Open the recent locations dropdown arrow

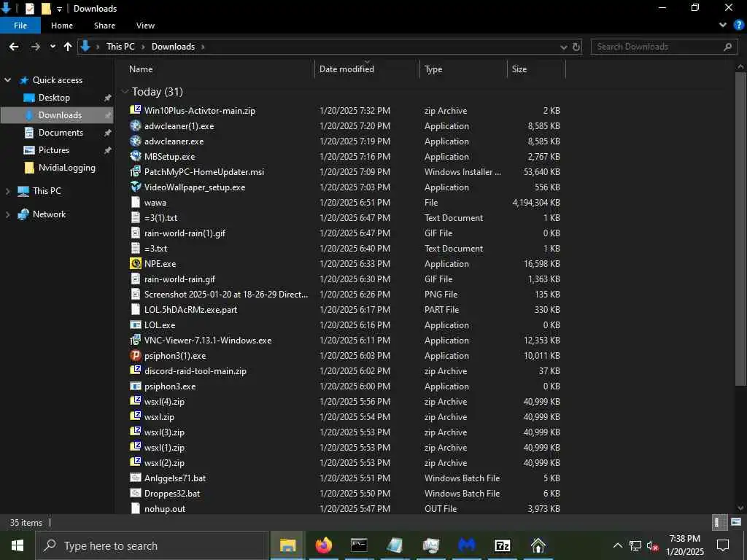pyautogui.click(x=53, y=47)
